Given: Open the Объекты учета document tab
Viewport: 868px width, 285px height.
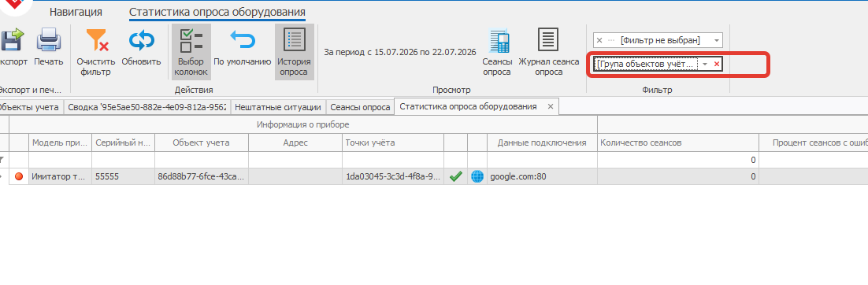Looking at the screenshot, I should [x=31, y=107].
